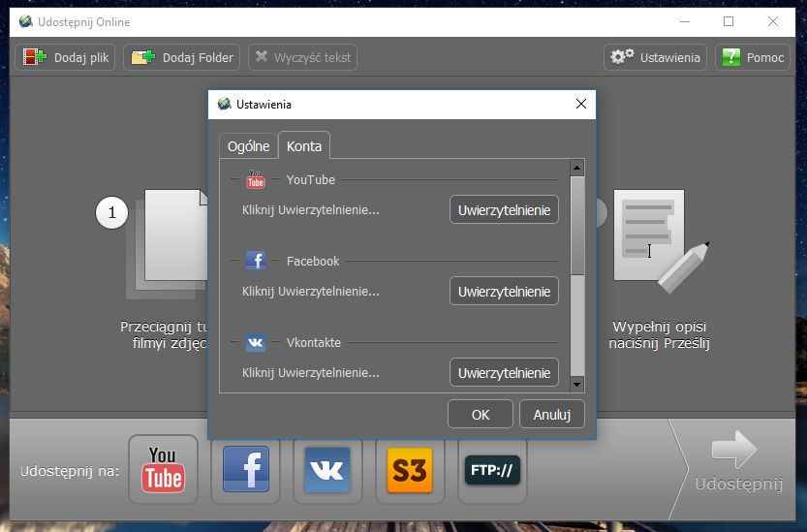This screenshot has height=532, width=807.
Task: Click the scroll down arrow in the accounts list
Action: pyautogui.click(x=577, y=384)
